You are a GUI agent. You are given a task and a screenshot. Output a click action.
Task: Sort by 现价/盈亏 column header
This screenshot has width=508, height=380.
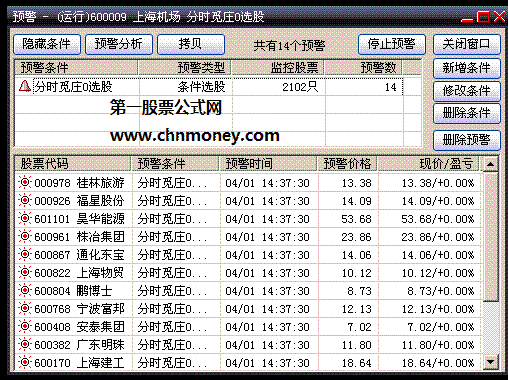pyautogui.click(x=428, y=164)
